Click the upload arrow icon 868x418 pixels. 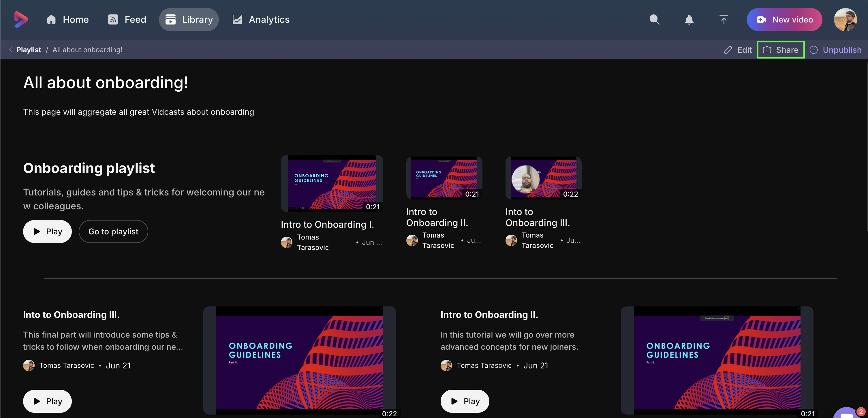coord(724,20)
